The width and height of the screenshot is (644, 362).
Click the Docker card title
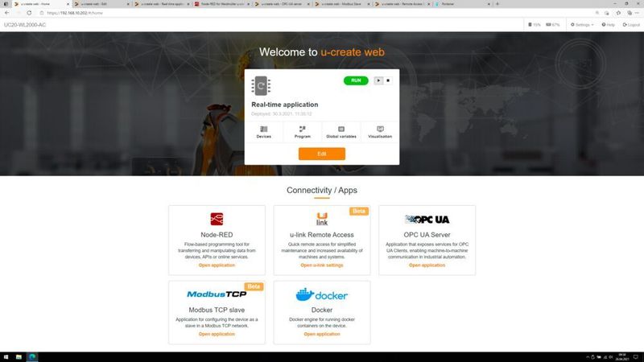321,310
